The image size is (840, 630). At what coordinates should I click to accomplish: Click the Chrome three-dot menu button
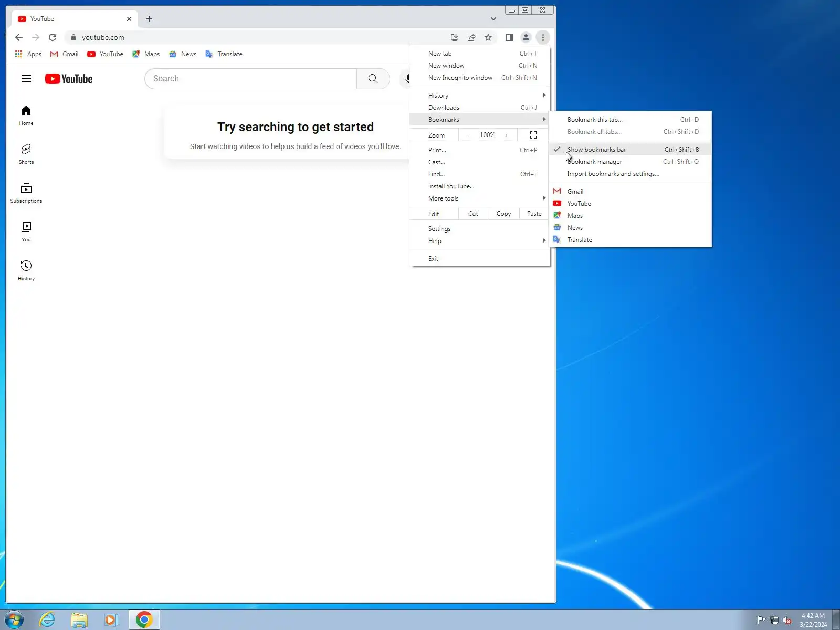coord(543,37)
